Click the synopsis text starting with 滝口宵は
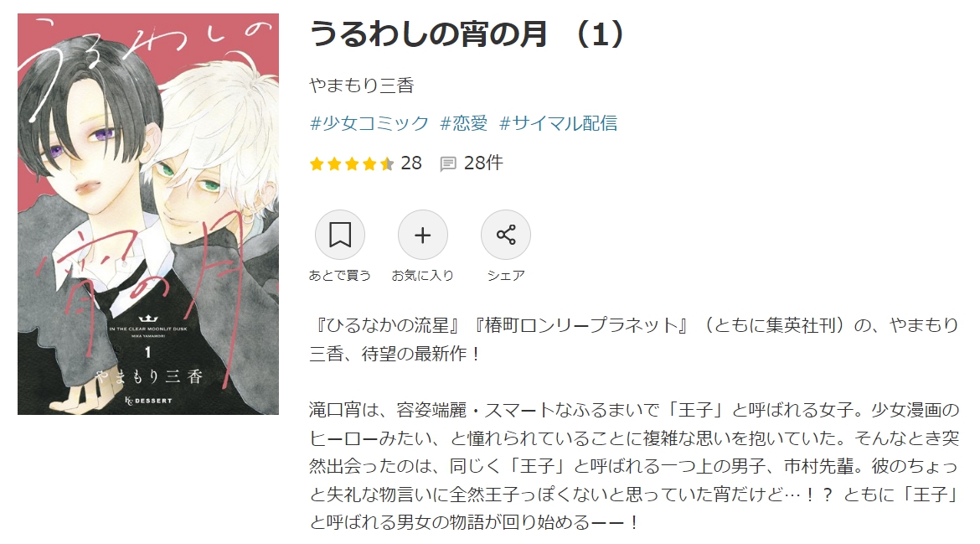 point(634,466)
